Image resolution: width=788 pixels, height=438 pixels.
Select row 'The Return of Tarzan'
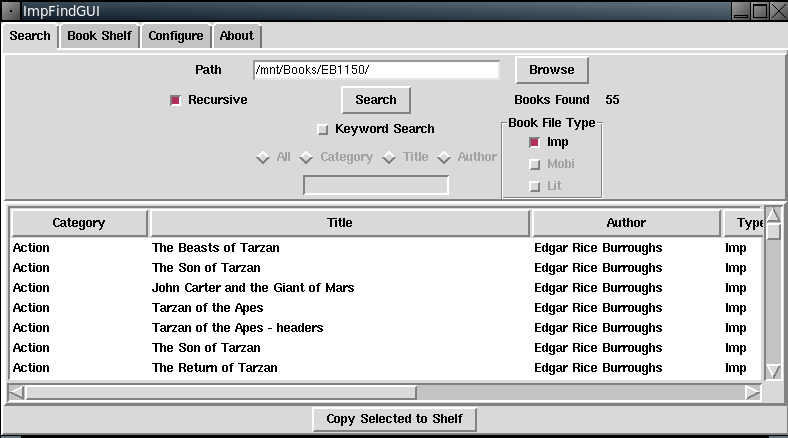click(x=385, y=368)
